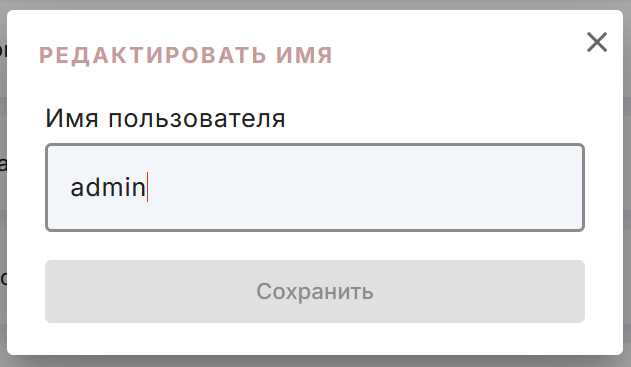The width and height of the screenshot is (631, 367).
Task: Close the Редактировать имя dialog
Action: click(x=596, y=42)
